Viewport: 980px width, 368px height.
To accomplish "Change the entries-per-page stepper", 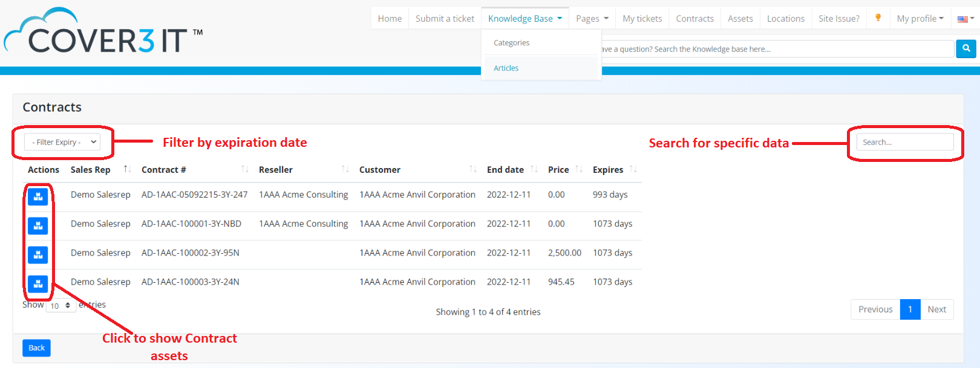I will [x=60, y=306].
